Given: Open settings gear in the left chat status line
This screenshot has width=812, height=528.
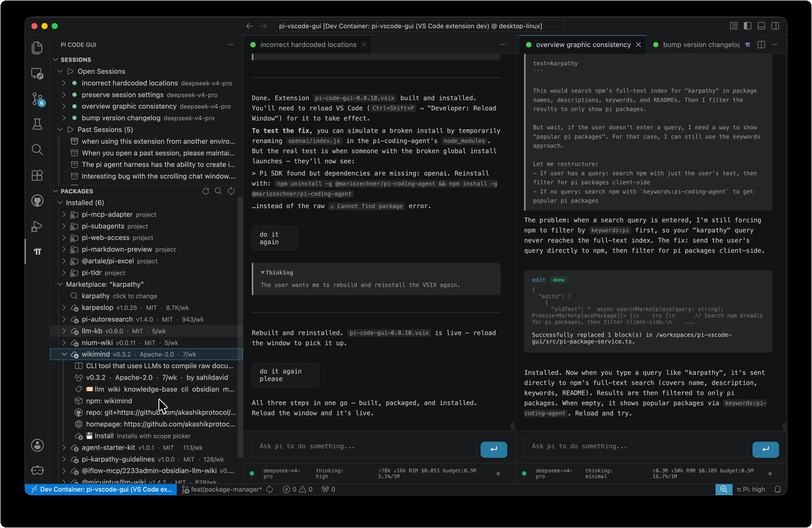Looking at the screenshot, I should [498, 474].
